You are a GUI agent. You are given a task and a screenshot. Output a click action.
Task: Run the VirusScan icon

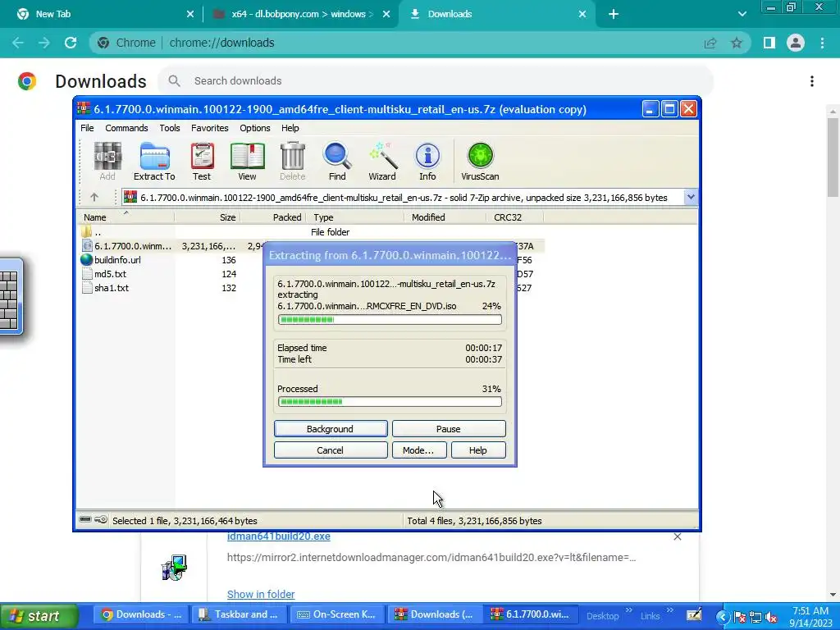coord(480,162)
